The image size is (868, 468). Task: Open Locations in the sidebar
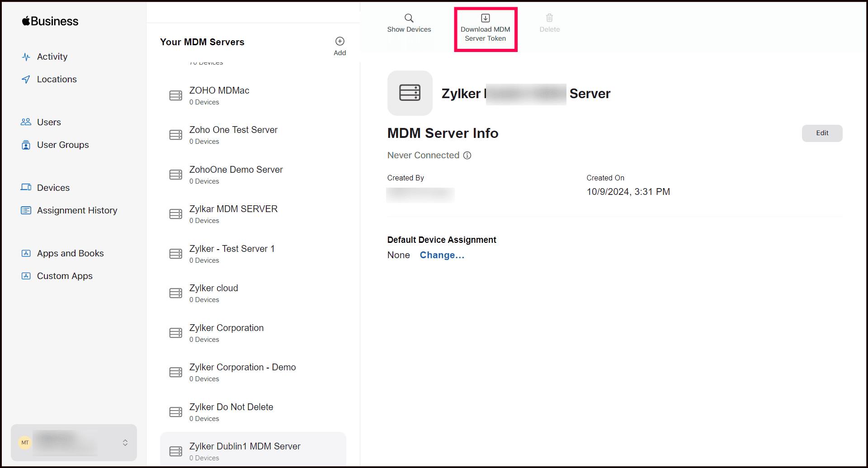tap(57, 79)
